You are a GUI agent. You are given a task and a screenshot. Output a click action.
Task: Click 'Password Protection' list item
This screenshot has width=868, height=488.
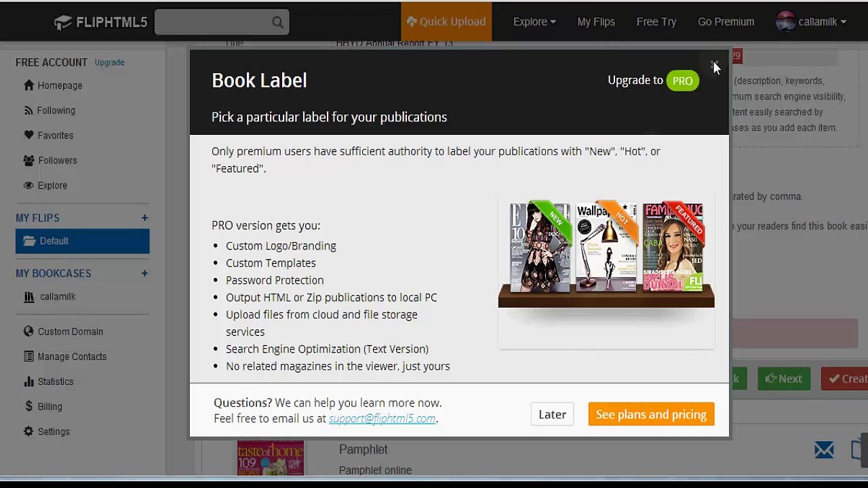tap(275, 281)
